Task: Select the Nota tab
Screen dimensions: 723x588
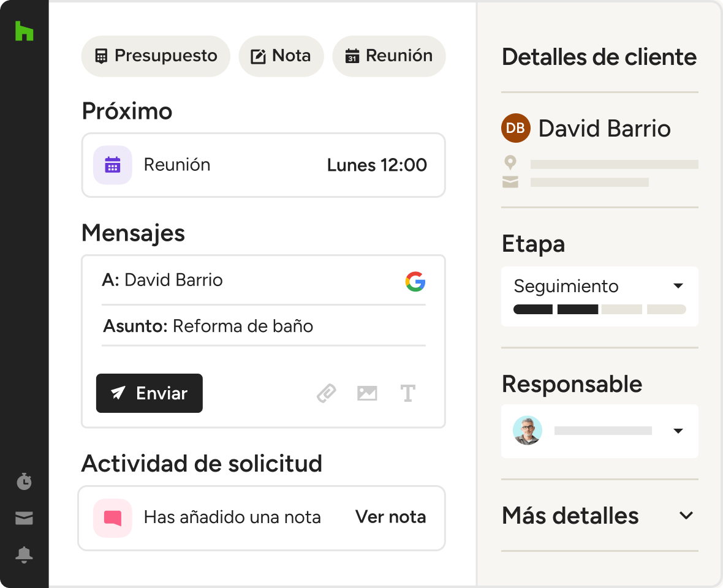Action: tap(281, 56)
